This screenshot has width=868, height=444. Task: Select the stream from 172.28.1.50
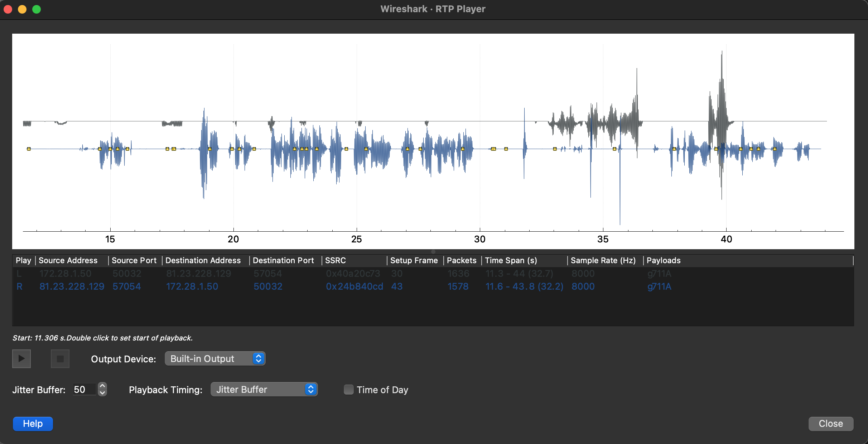point(65,274)
